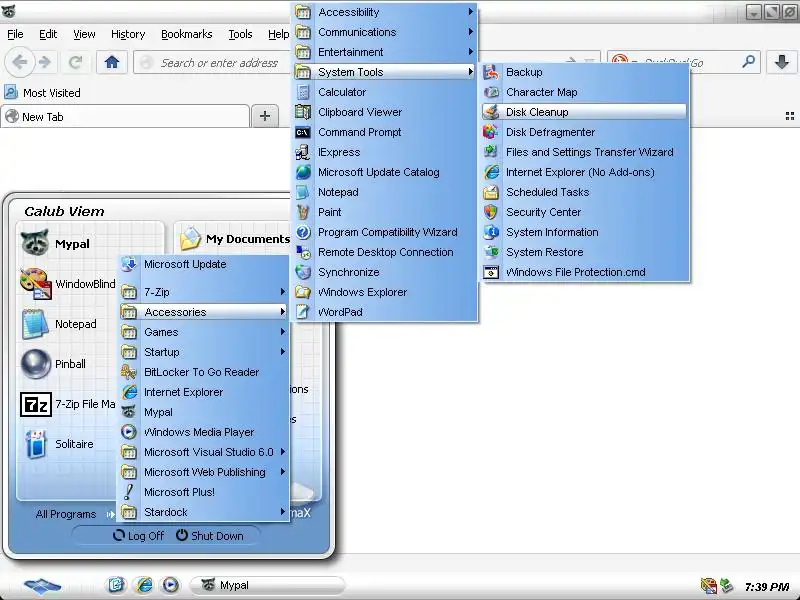Expand Microsoft Visual Studio 6.0 folder
Viewport: 800px width, 600px height.
[204, 452]
